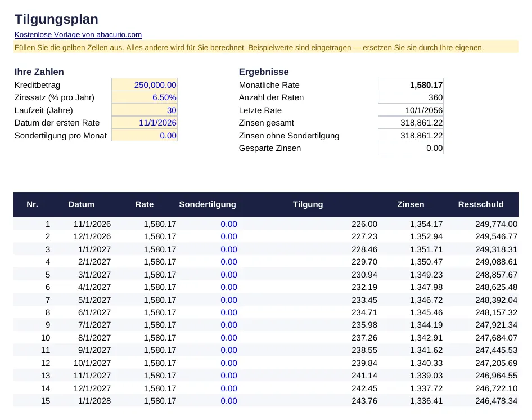532x420 pixels.
Task: Select the Restschuld value 249,774.00
Action: pyautogui.click(x=497, y=224)
